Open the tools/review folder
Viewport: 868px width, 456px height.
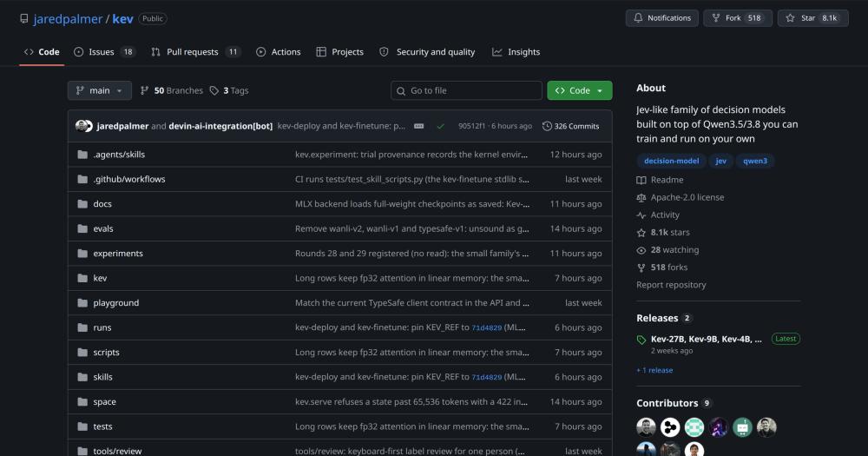coord(117,451)
